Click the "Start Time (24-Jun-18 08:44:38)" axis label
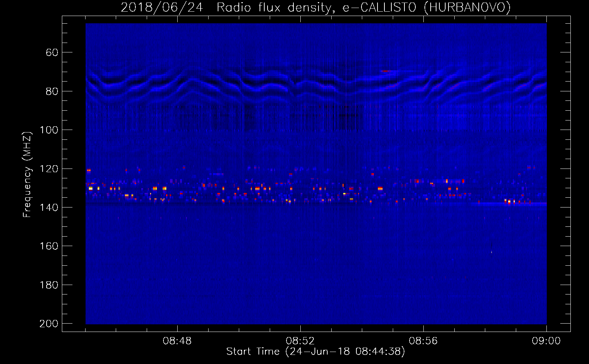Viewport: 589px width, 364px height. tap(316, 352)
